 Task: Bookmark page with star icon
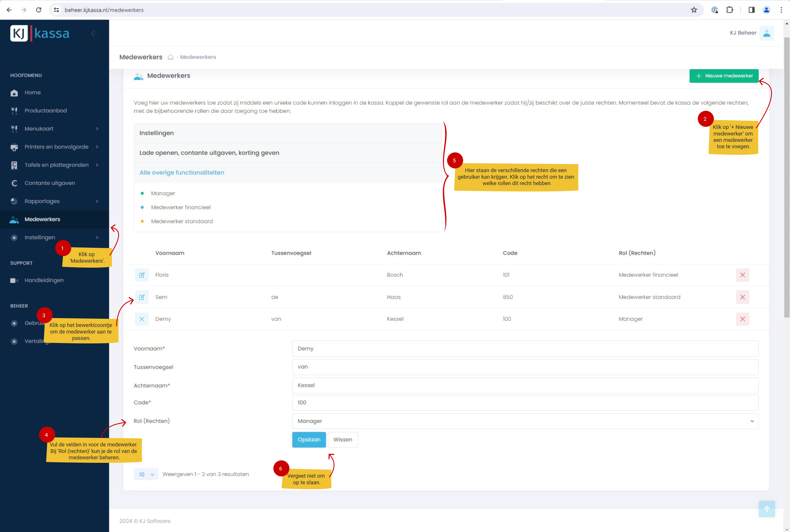click(x=694, y=10)
